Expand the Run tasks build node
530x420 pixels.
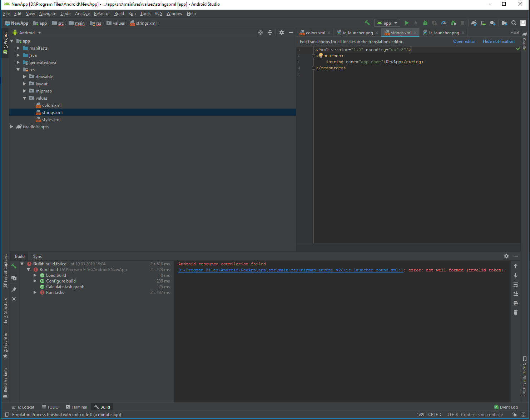coord(35,292)
